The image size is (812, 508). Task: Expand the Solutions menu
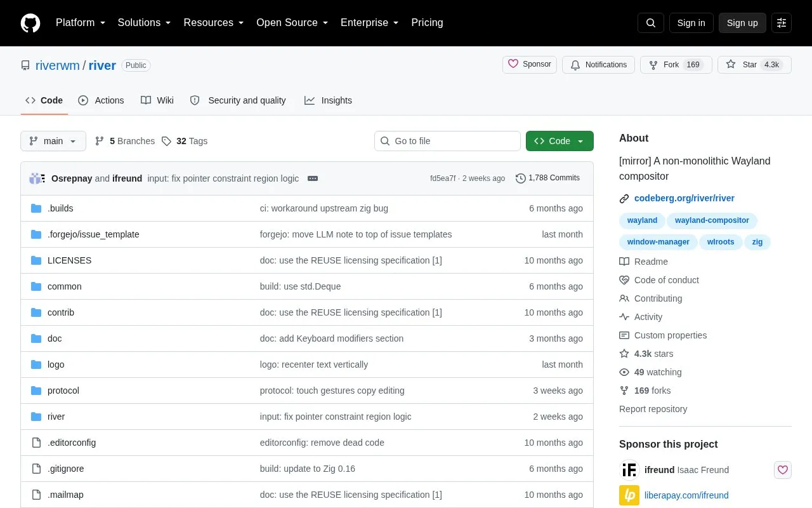coord(145,23)
